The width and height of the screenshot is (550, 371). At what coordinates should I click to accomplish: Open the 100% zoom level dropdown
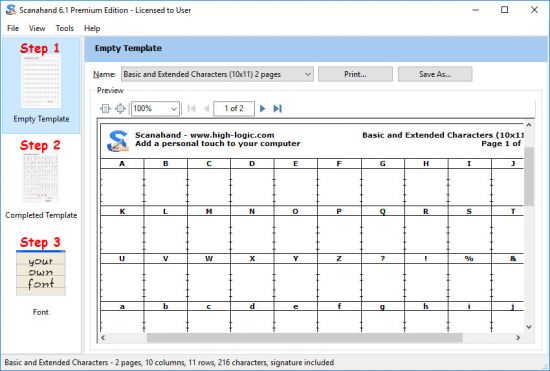(155, 109)
